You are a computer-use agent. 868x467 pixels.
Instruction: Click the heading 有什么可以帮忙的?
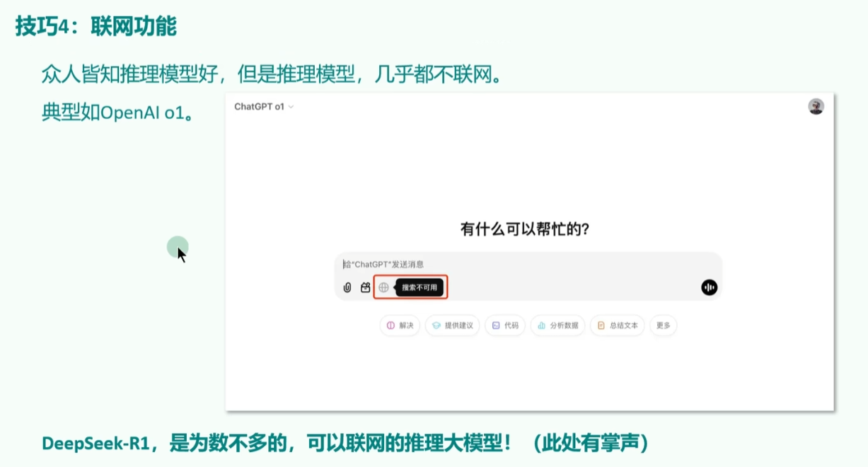(525, 229)
